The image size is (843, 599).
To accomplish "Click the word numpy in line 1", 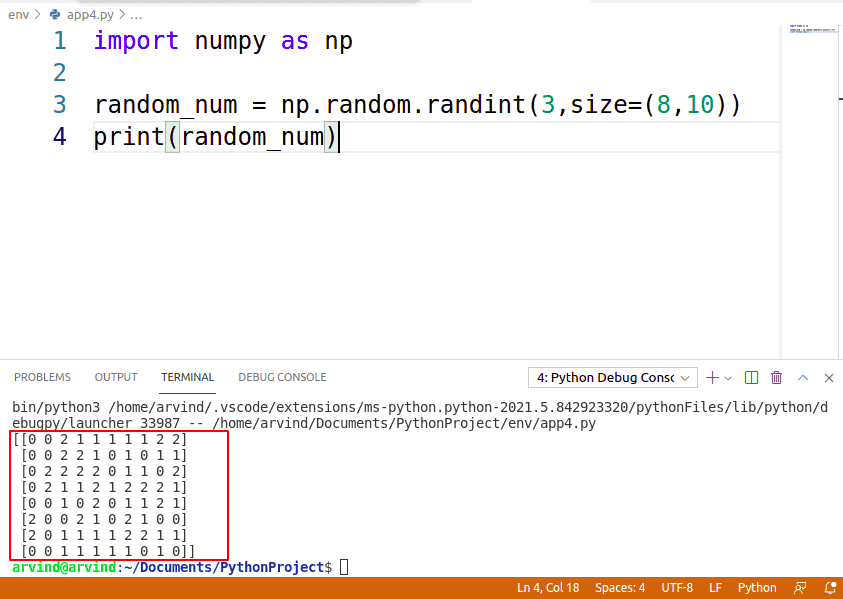I will (x=230, y=41).
